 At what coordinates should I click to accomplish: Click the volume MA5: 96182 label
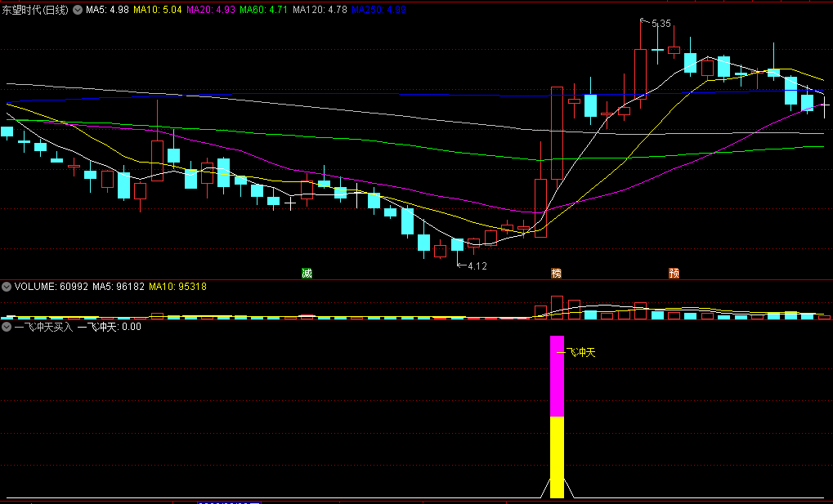[x=119, y=287]
